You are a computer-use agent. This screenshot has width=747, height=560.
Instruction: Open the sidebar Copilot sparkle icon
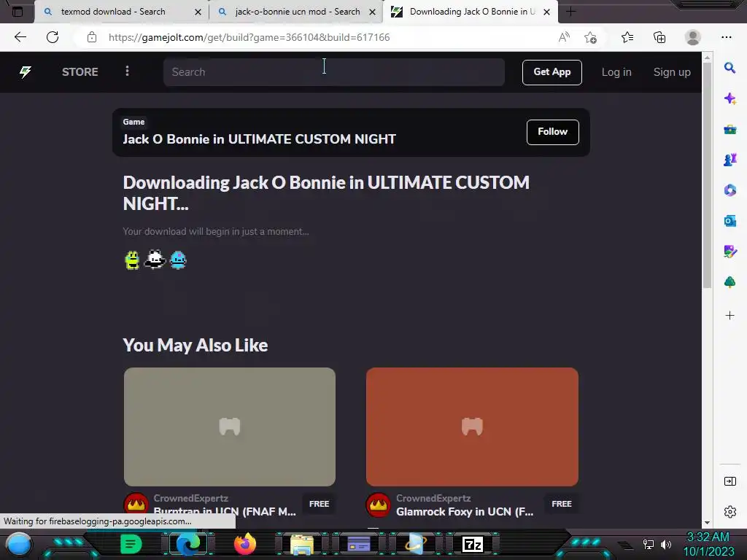click(729, 98)
